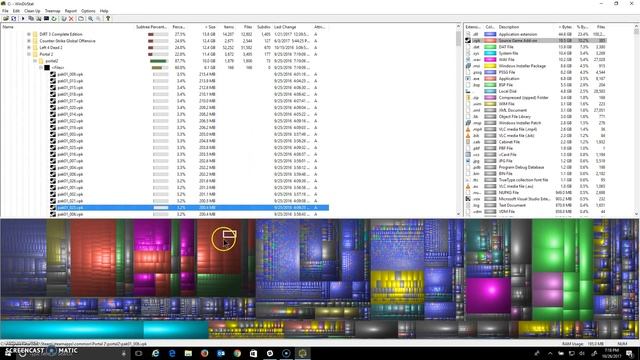Collapse the <Files> group node
The height and width of the screenshot is (360, 640).
[x=41, y=67]
